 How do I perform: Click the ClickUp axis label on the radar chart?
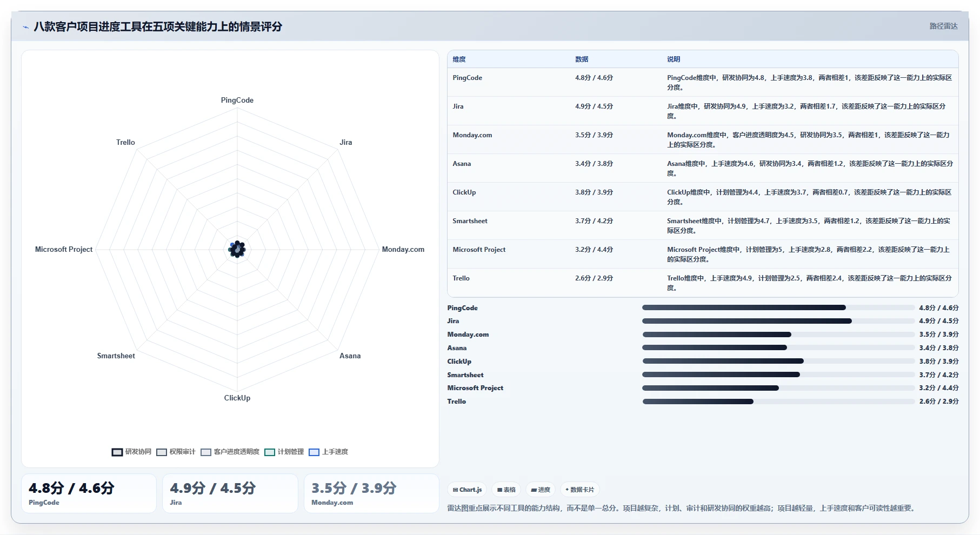237,398
